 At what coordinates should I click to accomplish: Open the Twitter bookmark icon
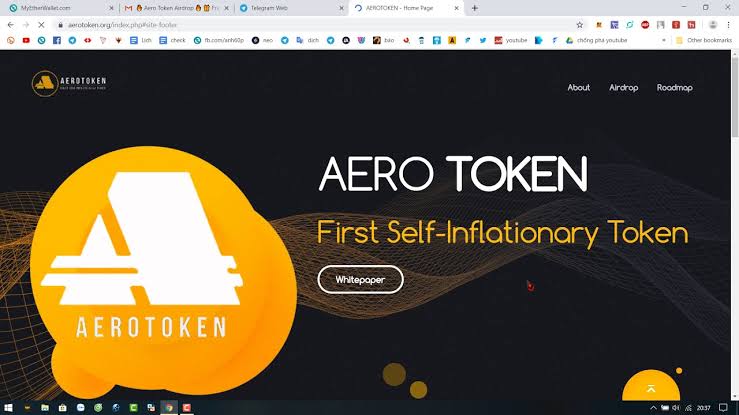(483, 41)
